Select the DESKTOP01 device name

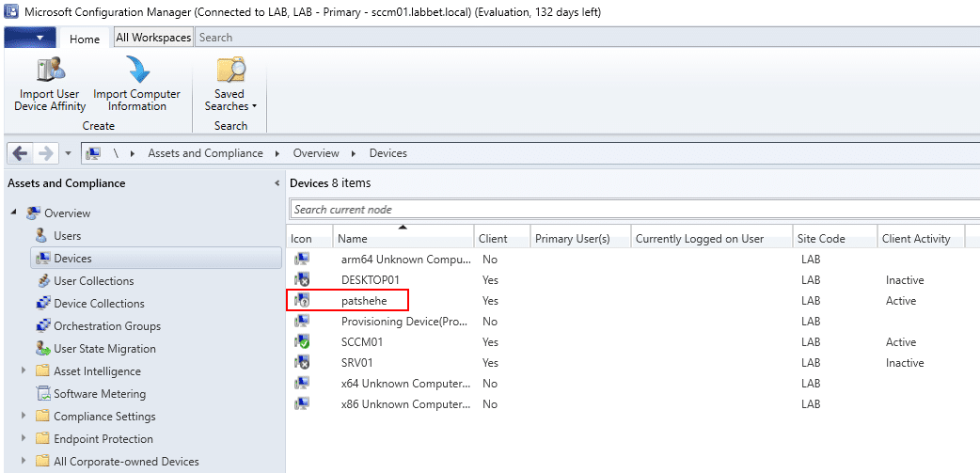(371, 280)
